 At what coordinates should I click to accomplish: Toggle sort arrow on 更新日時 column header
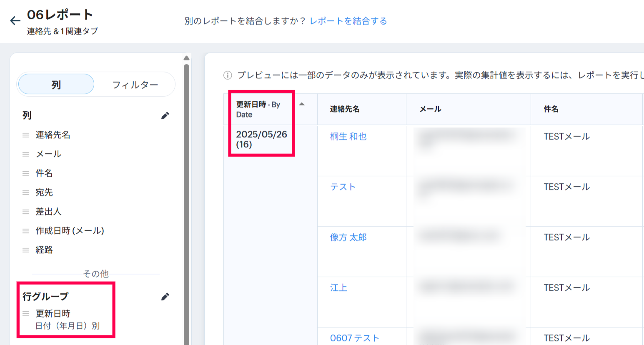point(302,104)
